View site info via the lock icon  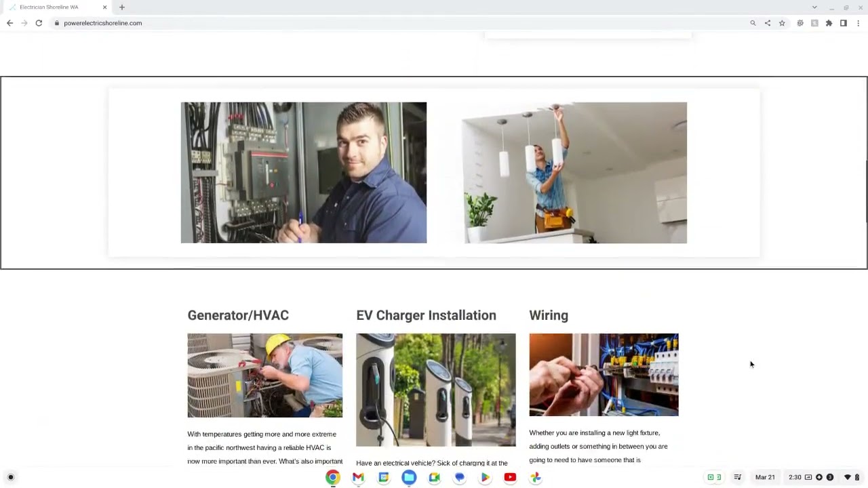[57, 23]
